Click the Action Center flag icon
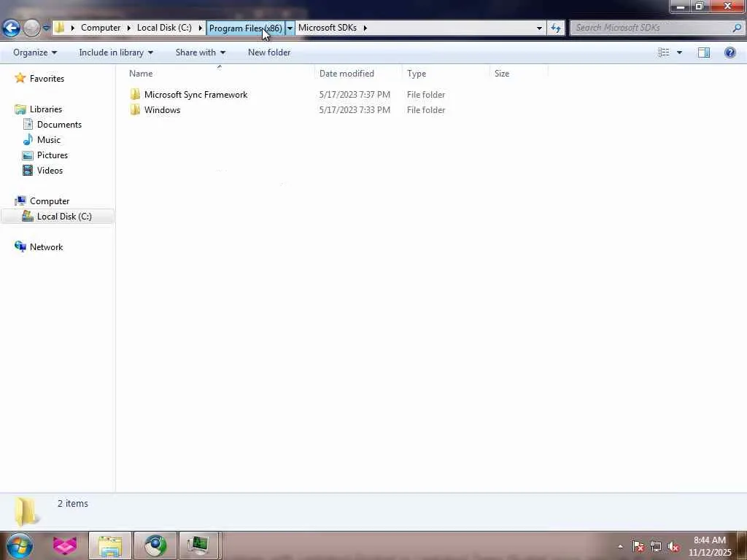 [x=638, y=546]
